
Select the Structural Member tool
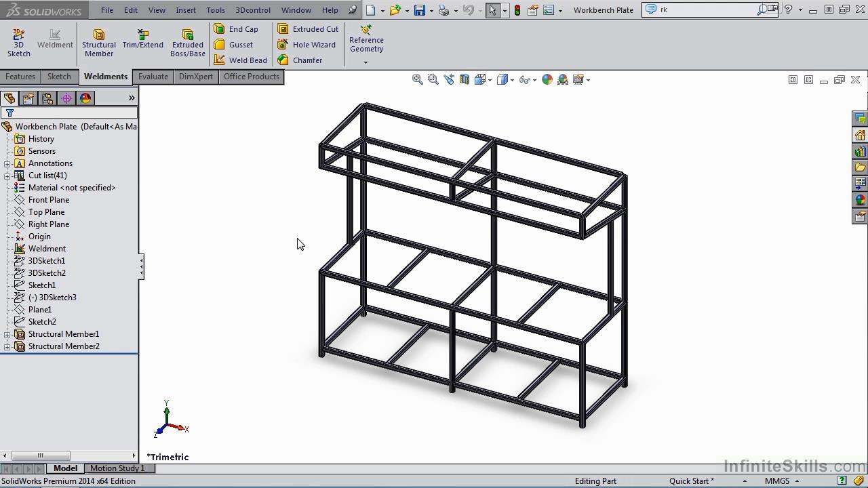tap(99, 43)
